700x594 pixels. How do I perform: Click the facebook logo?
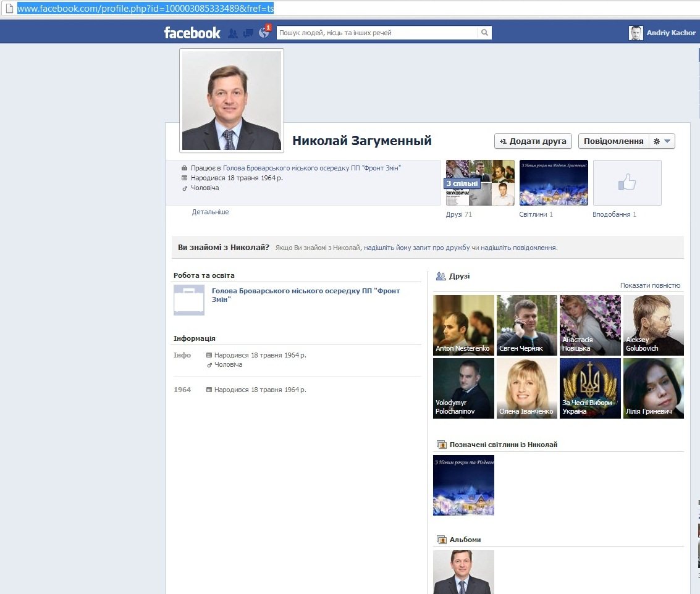click(x=192, y=33)
